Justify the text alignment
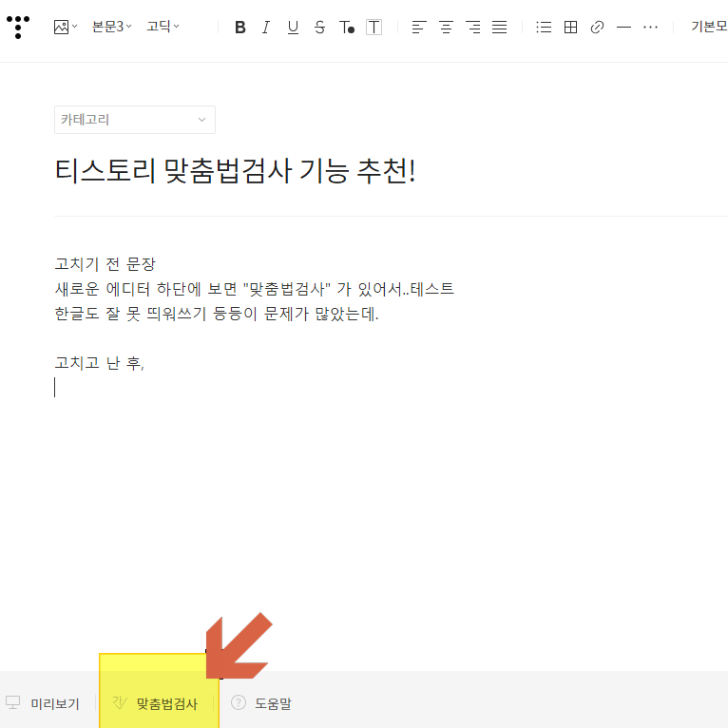This screenshot has width=728, height=728. pos(500,28)
